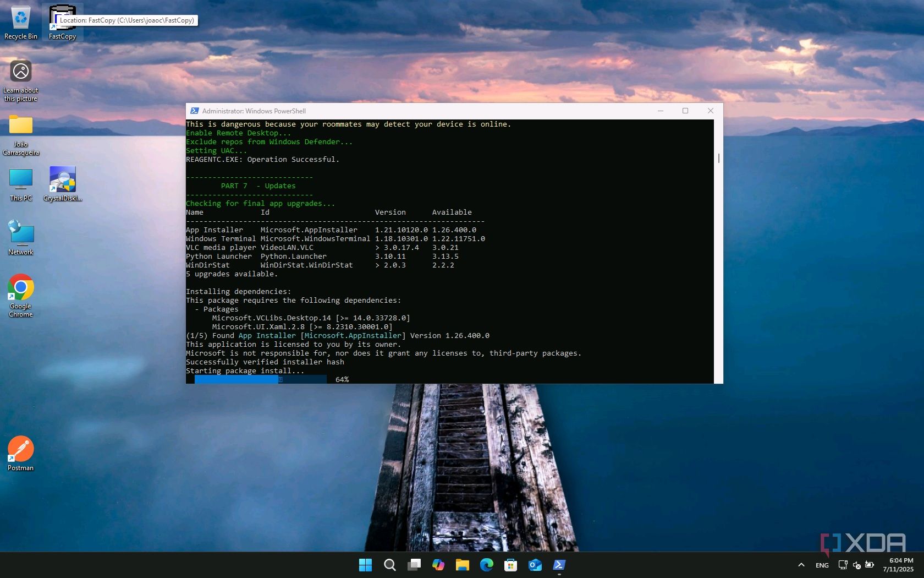This screenshot has height=578, width=924.
Task: Open Task View from the taskbar
Action: (414, 565)
